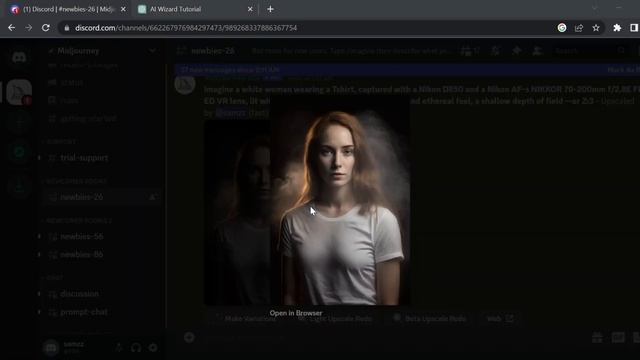Image resolution: width=640 pixels, height=360 pixels.
Task: Click the dimmed chat image behind the preview
Action: [x=237, y=212]
